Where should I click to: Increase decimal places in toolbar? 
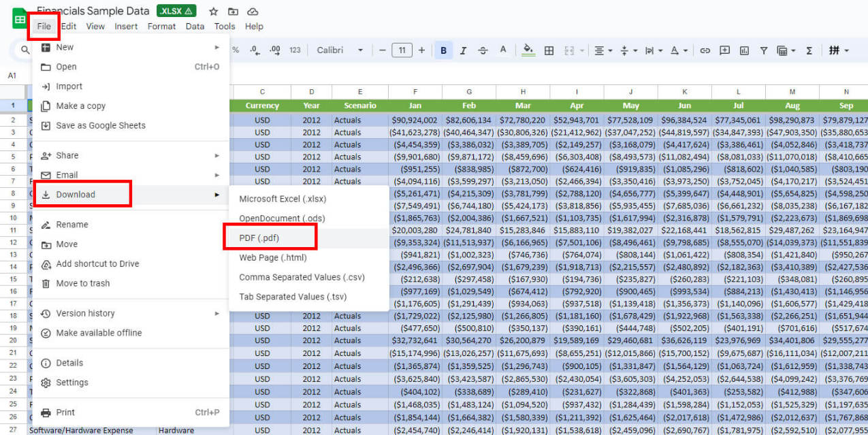click(275, 50)
